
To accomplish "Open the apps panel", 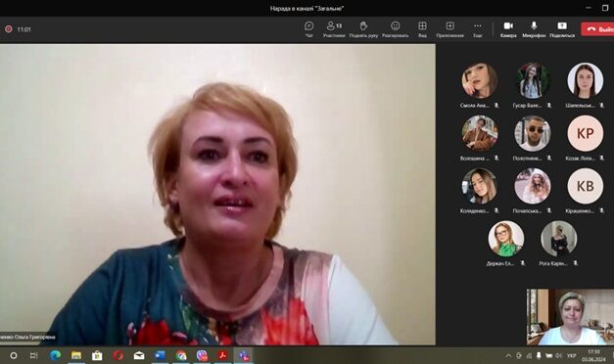I will click(449, 29).
